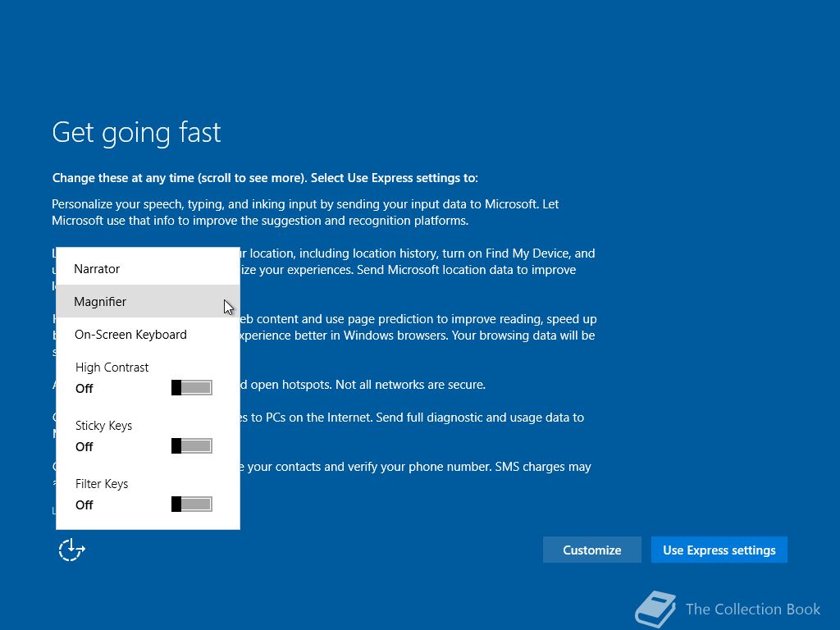Enable the Filter Keys switch

tap(192, 504)
